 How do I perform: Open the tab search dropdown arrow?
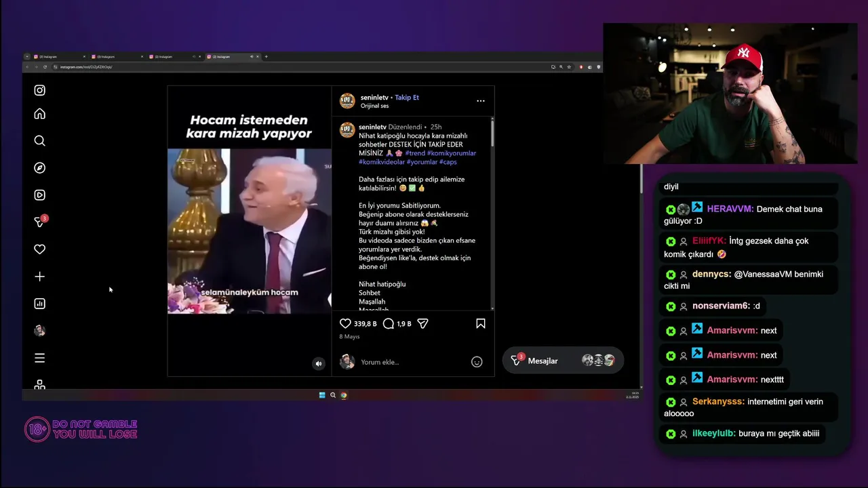point(26,57)
